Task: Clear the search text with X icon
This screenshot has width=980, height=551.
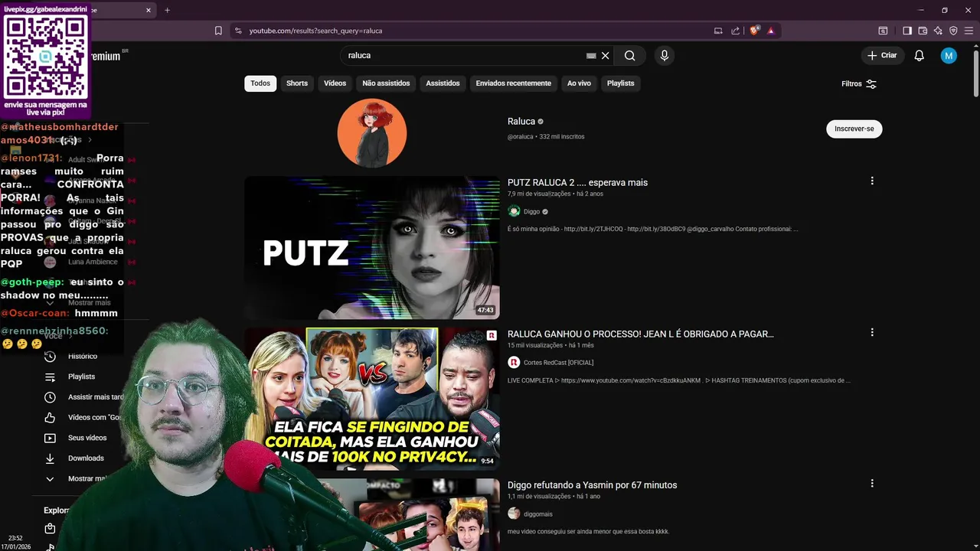Action: [x=605, y=56]
